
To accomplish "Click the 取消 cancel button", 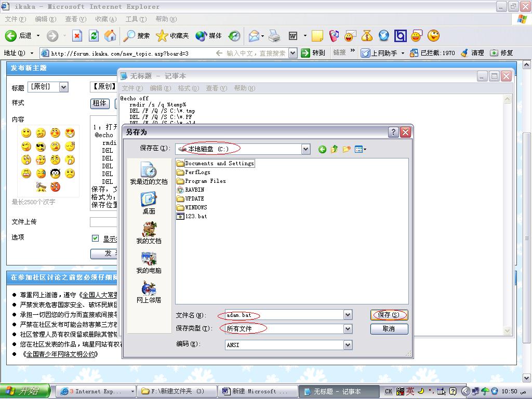I will coord(389,329).
